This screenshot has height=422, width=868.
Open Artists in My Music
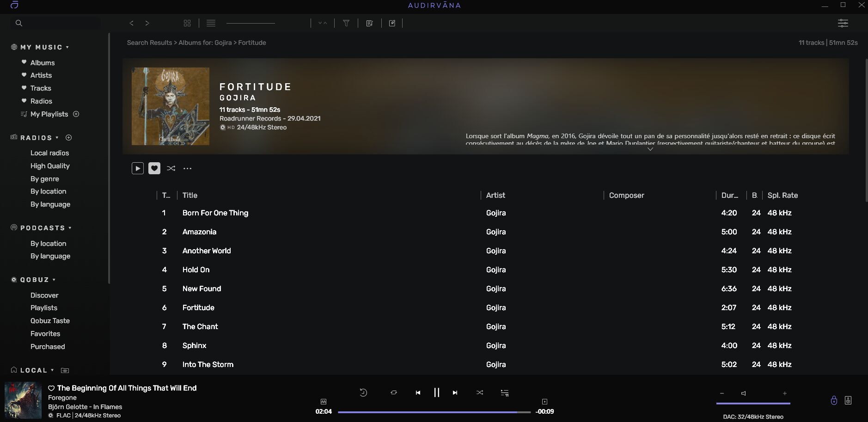pyautogui.click(x=41, y=75)
